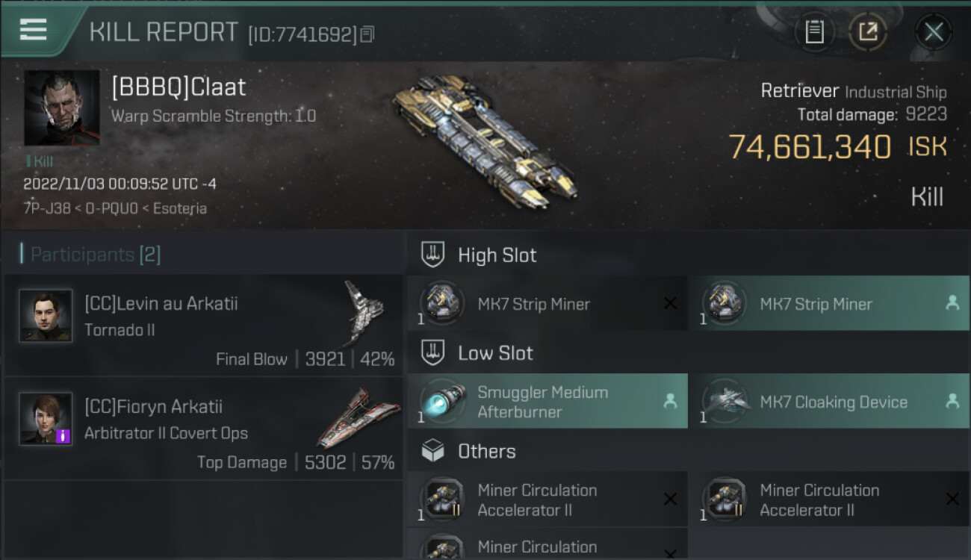The width and height of the screenshot is (971, 560).
Task: View Levin au Arkatii's portrait
Action: [46, 316]
